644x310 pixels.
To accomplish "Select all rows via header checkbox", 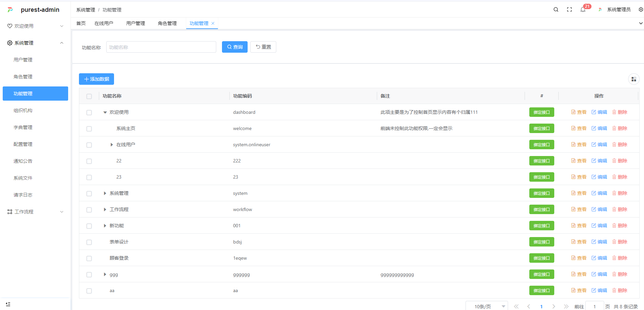I will (89, 96).
